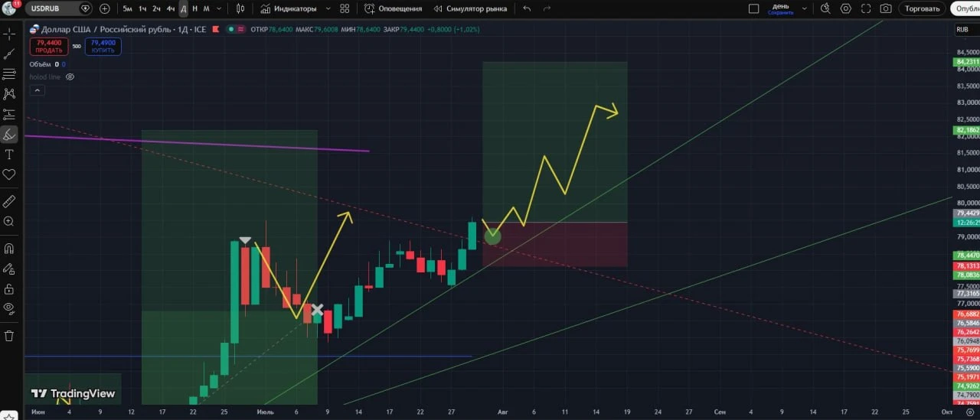The image size is (980, 420).
Task: Activate the zoom in tool
Action: pos(9,222)
